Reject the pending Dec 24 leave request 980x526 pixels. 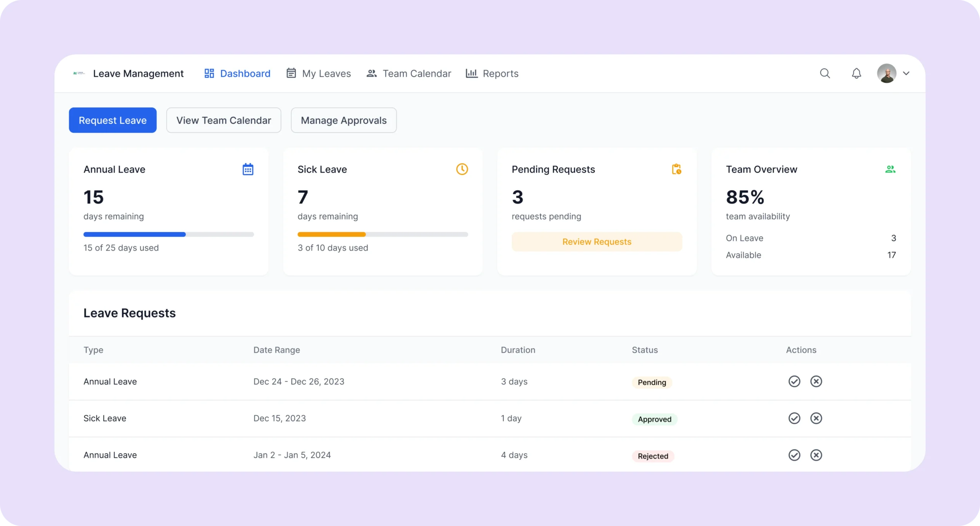816,381
